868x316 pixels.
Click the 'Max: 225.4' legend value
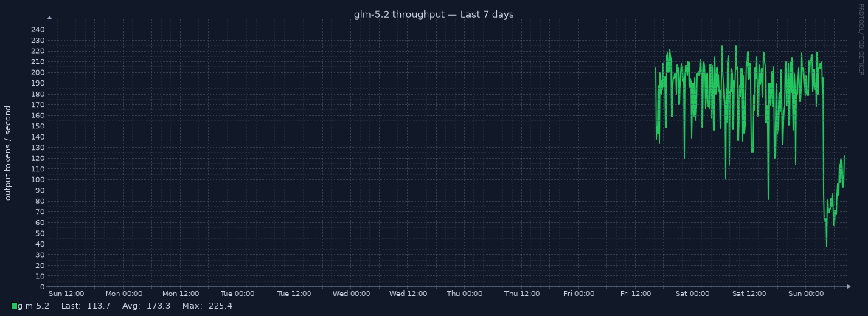(x=206, y=306)
